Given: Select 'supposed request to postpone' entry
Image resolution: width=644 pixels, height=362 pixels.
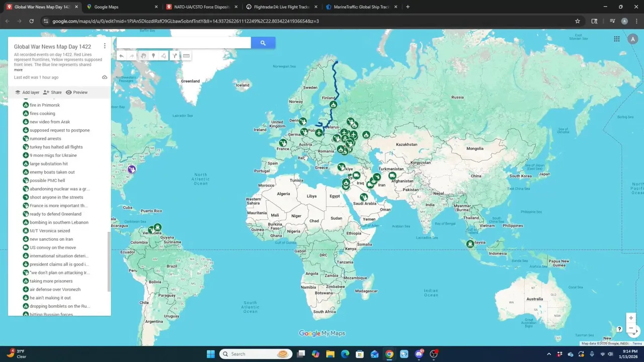Looking at the screenshot, I should point(59,130).
